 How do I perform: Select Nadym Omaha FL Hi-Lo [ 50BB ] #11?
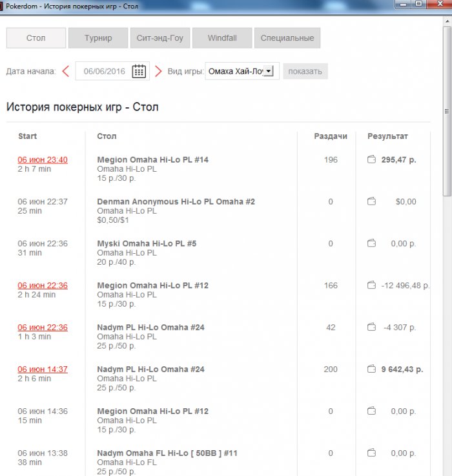pos(167,453)
